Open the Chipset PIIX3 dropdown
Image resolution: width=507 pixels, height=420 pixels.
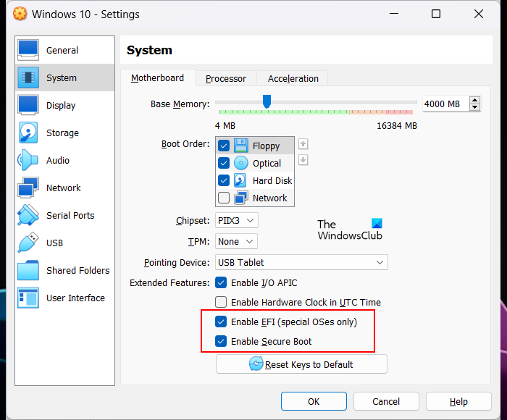(237, 221)
